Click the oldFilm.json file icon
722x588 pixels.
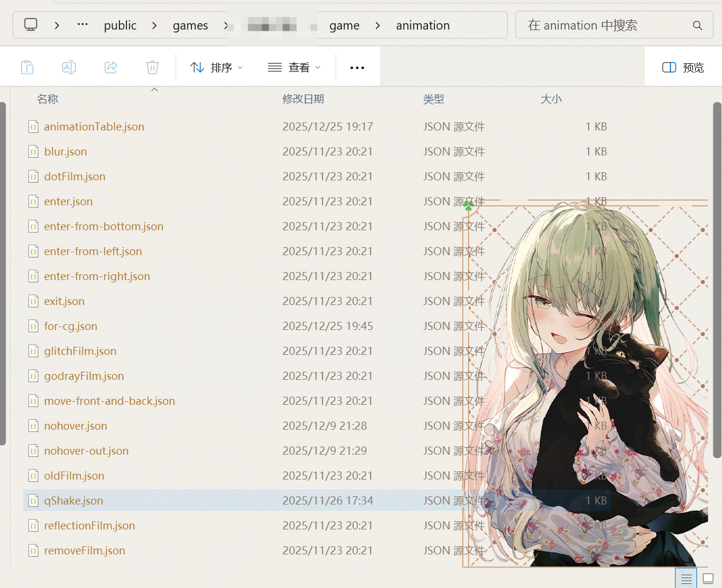click(34, 476)
